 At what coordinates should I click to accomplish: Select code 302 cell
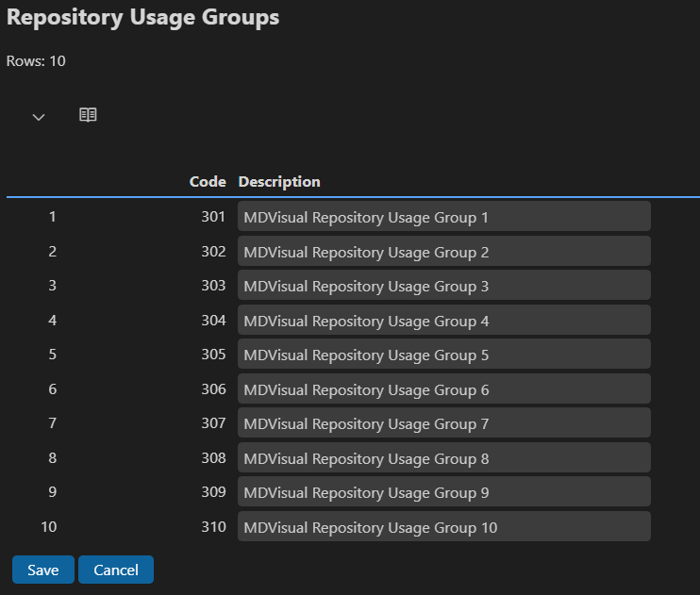(213, 252)
